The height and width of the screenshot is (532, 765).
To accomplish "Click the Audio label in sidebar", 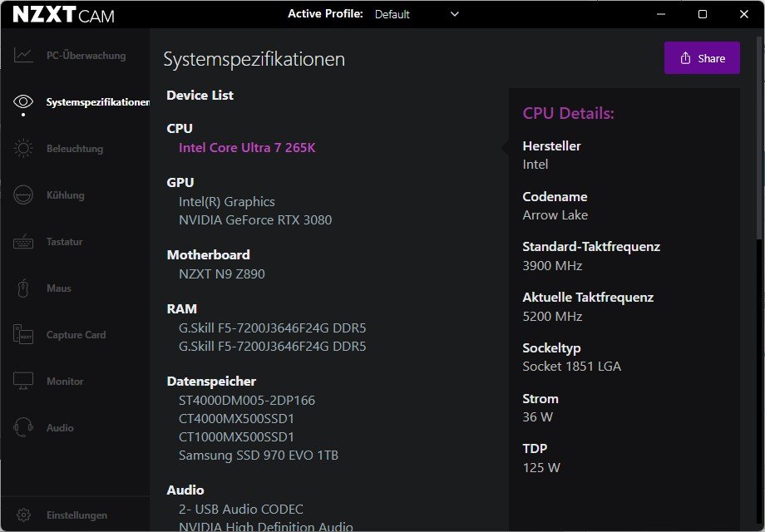I will (60, 428).
